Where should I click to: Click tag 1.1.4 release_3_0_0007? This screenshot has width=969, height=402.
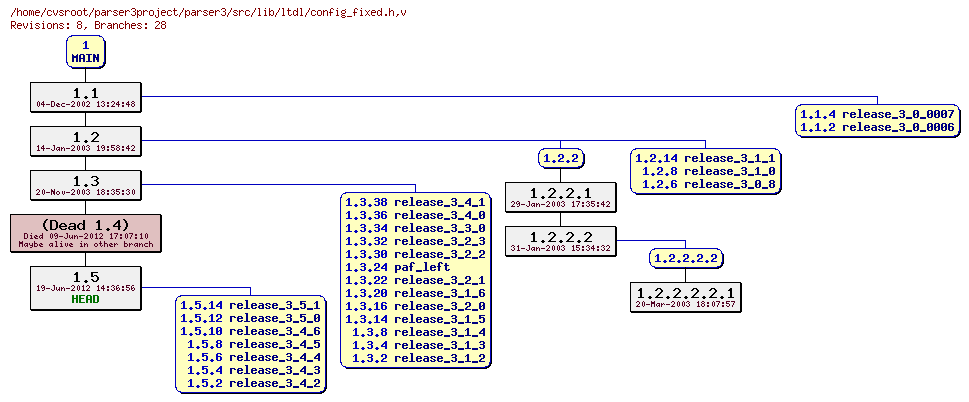point(878,114)
